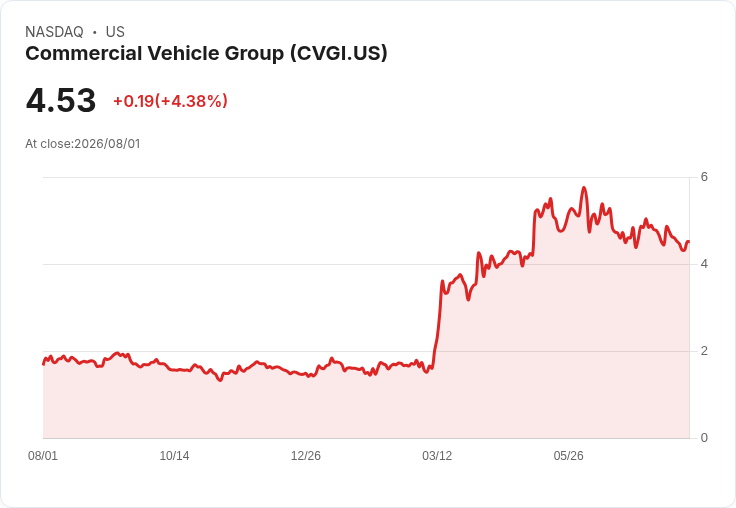
Task: Click the 12/26 x-axis date label
Action: pyautogui.click(x=306, y=456)
